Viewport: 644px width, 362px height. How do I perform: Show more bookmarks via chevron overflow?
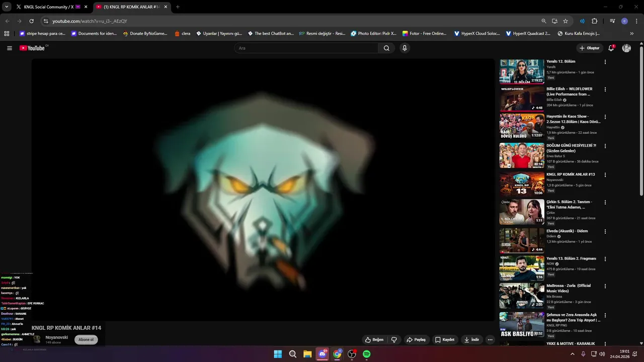(632, 34)
